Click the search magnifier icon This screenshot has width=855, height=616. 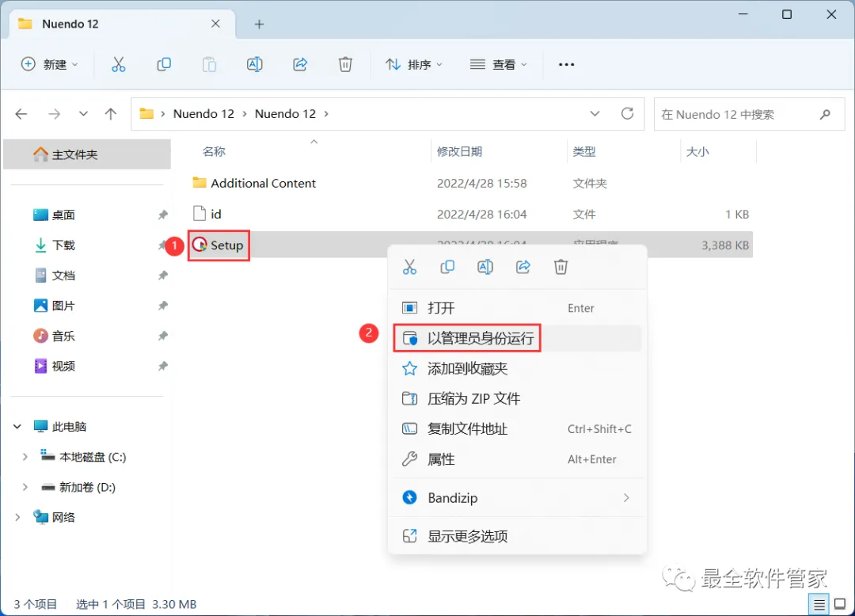coord(825,114)
